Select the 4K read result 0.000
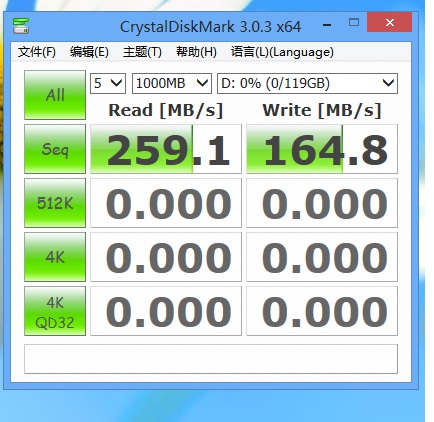434x422 pixels. pyautogui.click(x=166, y=257)
